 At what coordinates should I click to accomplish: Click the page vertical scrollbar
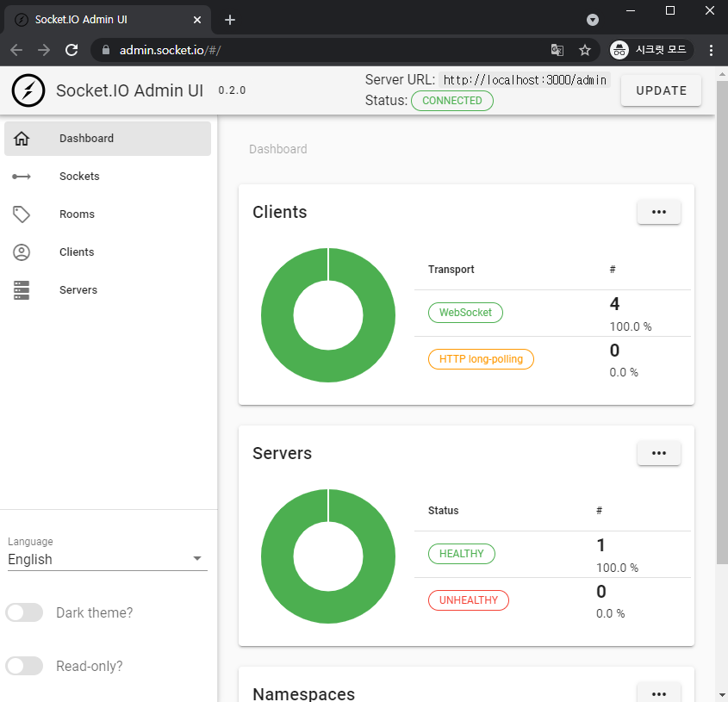tap(722, 323)
